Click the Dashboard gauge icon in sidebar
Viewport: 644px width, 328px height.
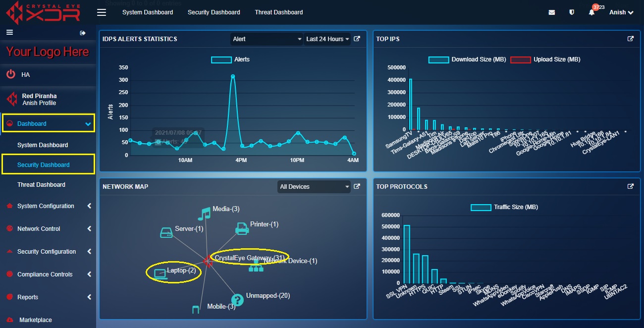(x=9, y=124)
